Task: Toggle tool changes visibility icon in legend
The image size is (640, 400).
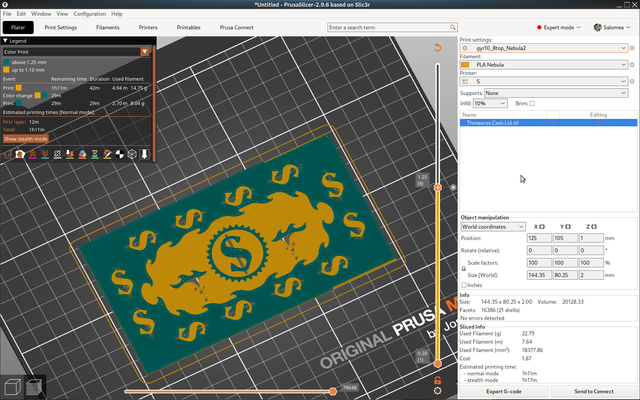Action: click(x=70, y=154)
